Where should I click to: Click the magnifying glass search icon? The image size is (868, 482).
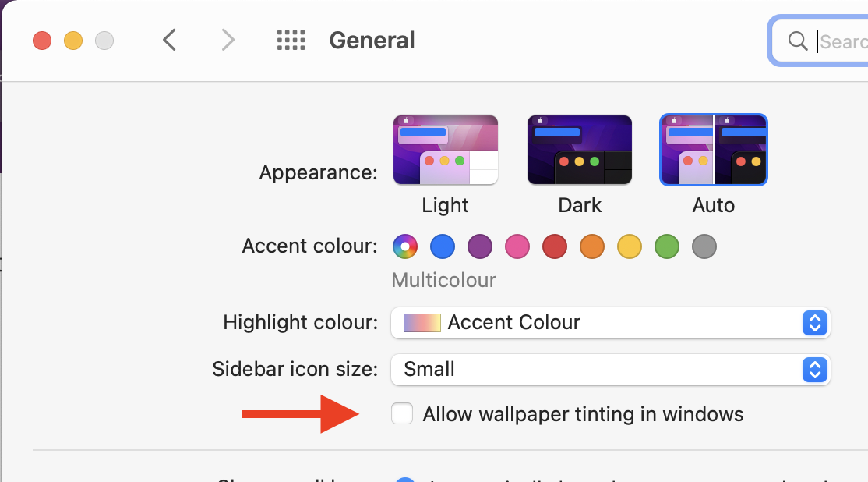pos(797,41)
